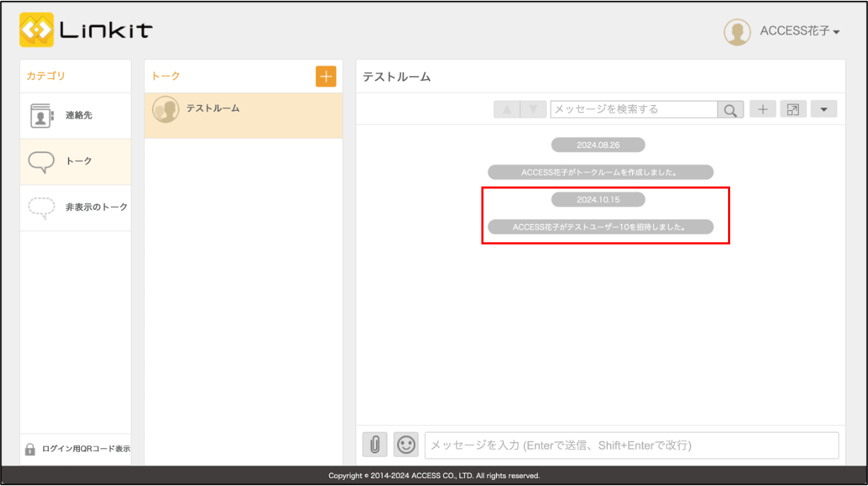
Task: Open the emoji smiley picker
Action: (x=406, y=444)
